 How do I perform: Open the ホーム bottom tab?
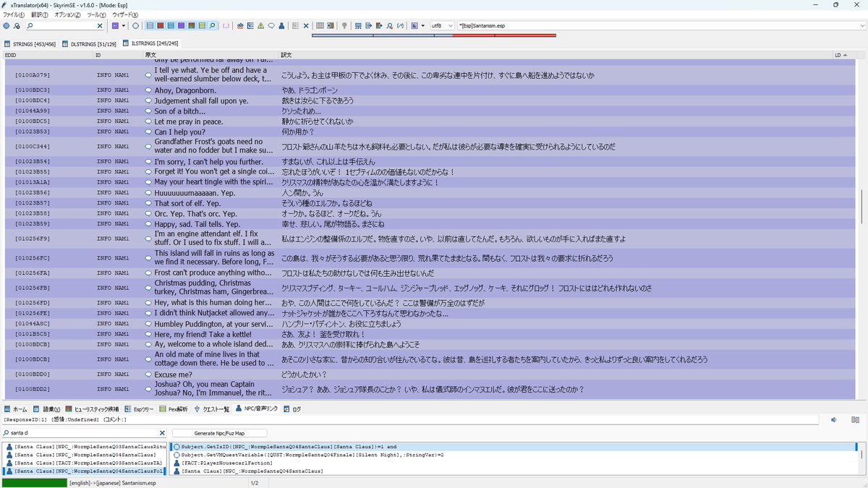tap(16, 408)
